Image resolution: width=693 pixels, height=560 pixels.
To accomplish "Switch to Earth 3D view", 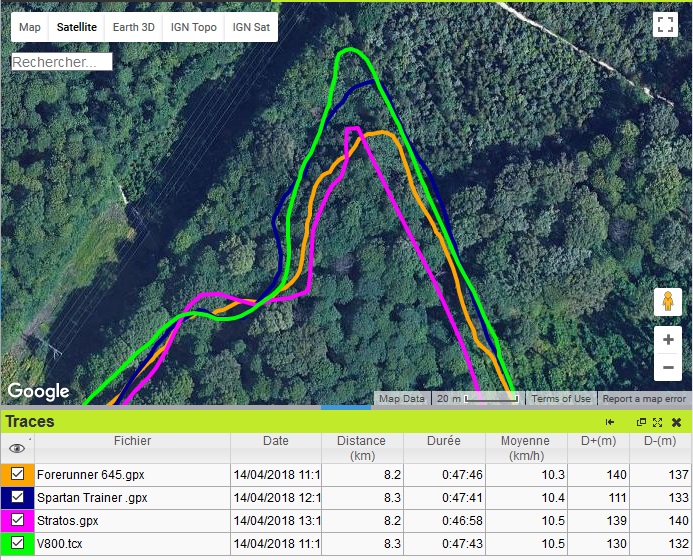I will click(x=133, y=27).
